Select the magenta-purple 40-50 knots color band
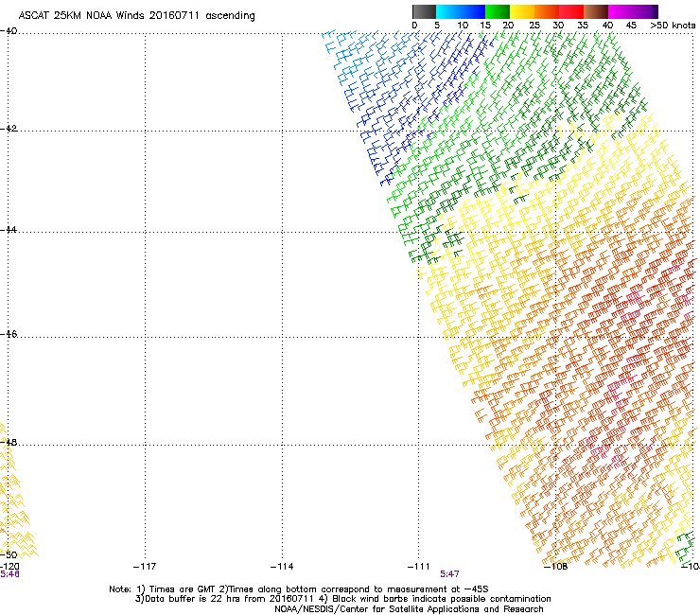This screenshot has width=700, height=615. (633, 11)
